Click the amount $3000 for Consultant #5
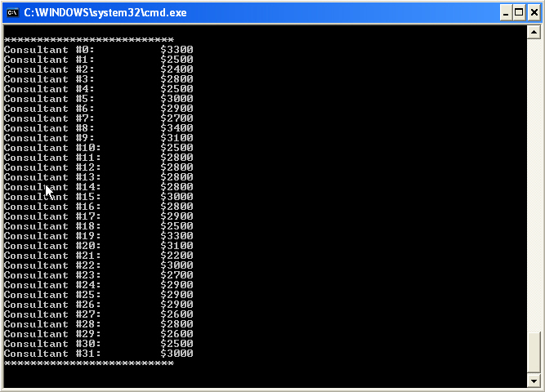 (x=176, y=99)
